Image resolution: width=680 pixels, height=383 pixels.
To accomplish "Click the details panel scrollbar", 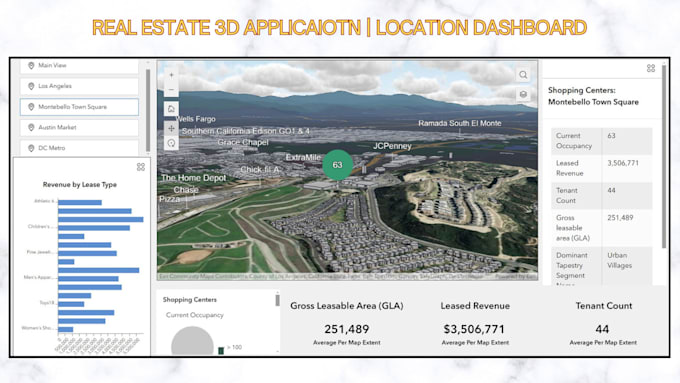I will pyautogui.click(x=664, y=156).
